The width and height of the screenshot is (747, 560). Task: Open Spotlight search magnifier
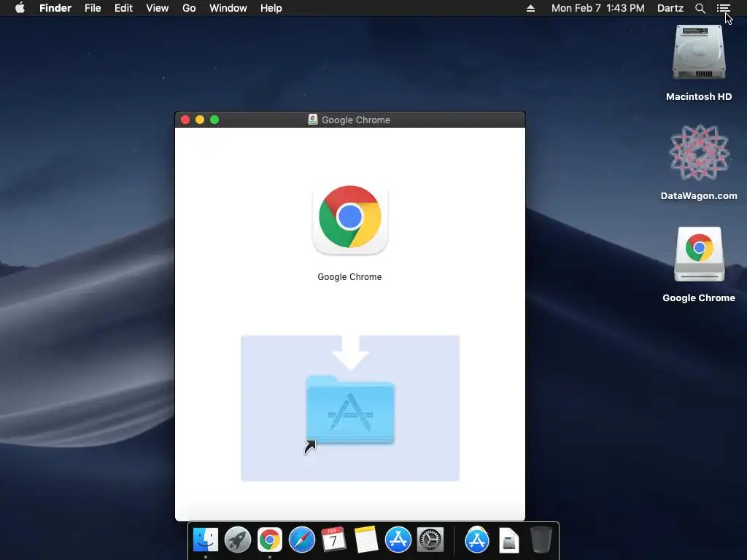700,8
